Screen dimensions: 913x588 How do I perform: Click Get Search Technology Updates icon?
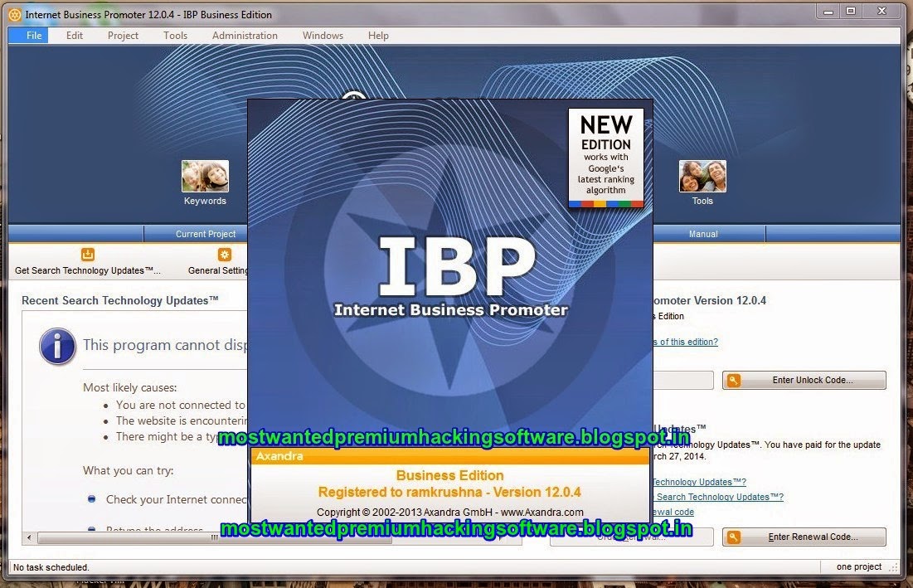coord(87,255)
